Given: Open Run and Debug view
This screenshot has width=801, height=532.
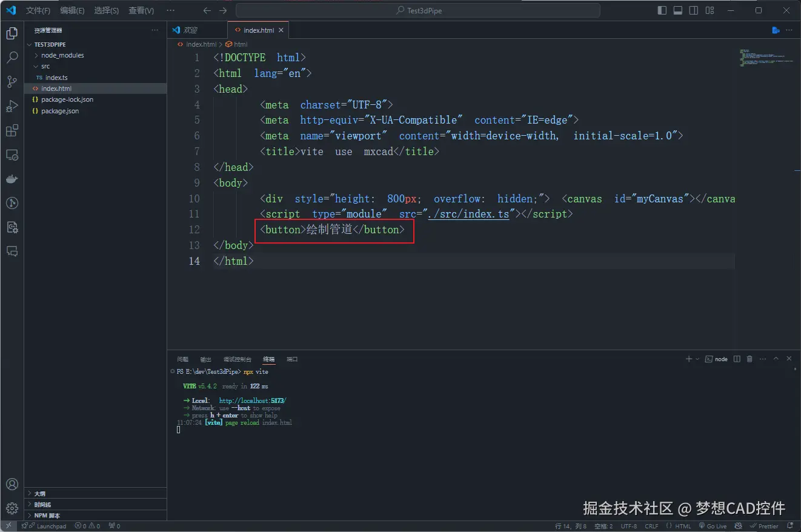Looking at the screenshot, I should (x=12, y=106).
